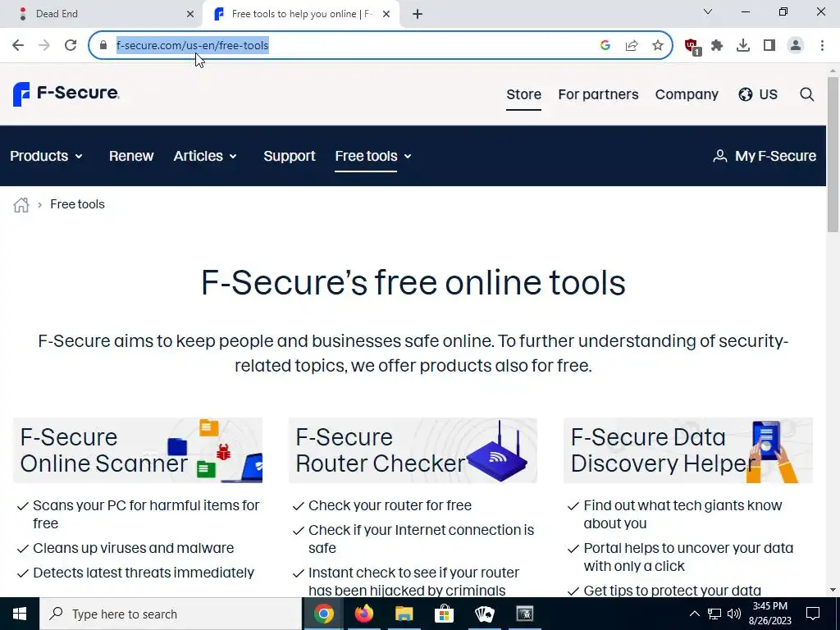Open the Chrome three-dot menu

point(822,45)
